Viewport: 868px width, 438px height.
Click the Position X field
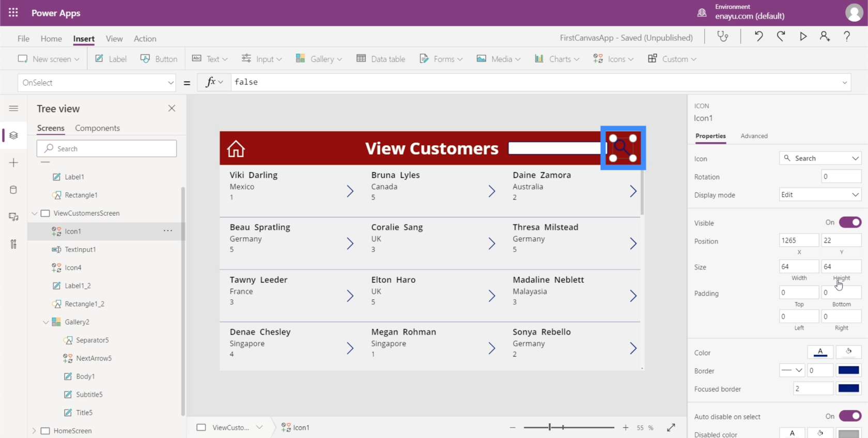pyautogui.click(x=799, y=240)
